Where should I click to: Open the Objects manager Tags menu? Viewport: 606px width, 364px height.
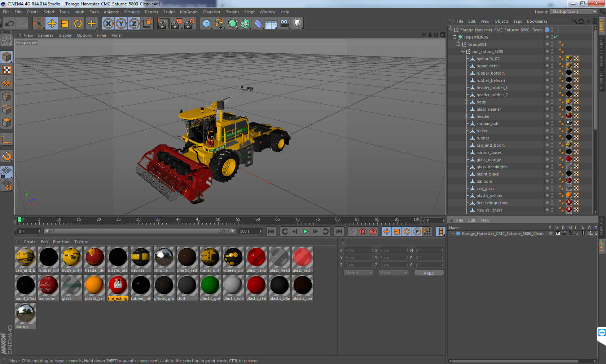tap(518, 21)
